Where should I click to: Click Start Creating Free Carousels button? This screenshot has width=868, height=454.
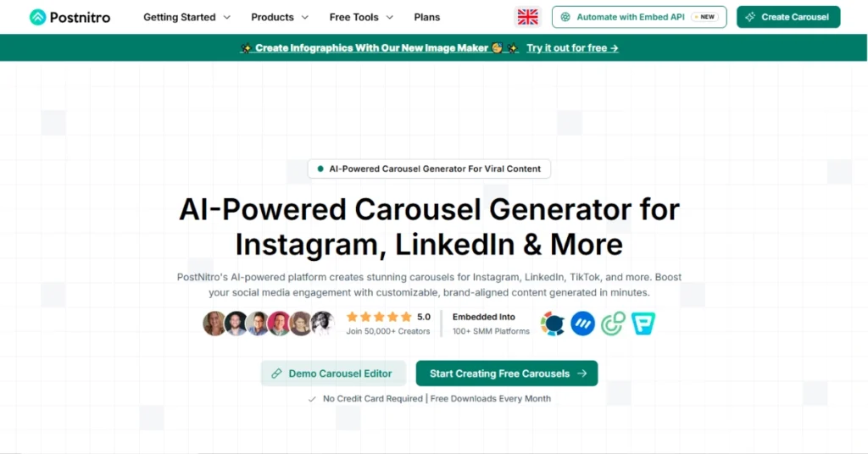(x=507, y=374)
